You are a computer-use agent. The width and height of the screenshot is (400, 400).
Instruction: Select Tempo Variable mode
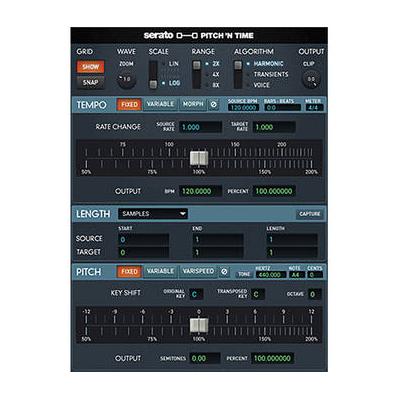pyautogui.click(x=160, y=104)
